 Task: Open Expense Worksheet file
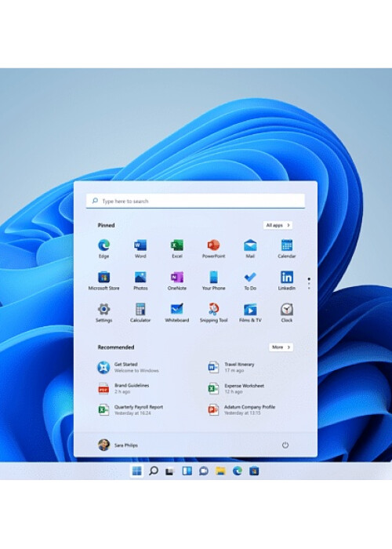click(236, 389)
